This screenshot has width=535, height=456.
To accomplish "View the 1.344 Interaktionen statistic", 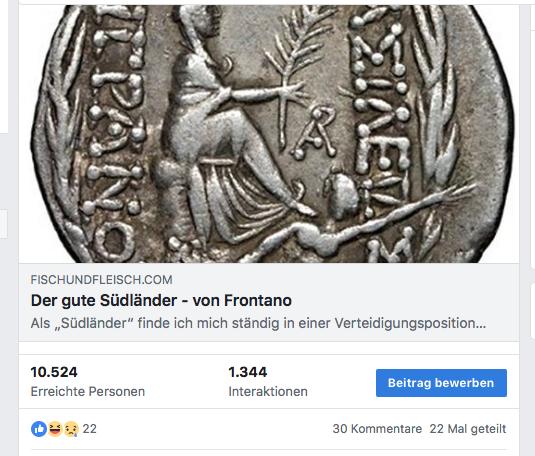I will [248, 372].
